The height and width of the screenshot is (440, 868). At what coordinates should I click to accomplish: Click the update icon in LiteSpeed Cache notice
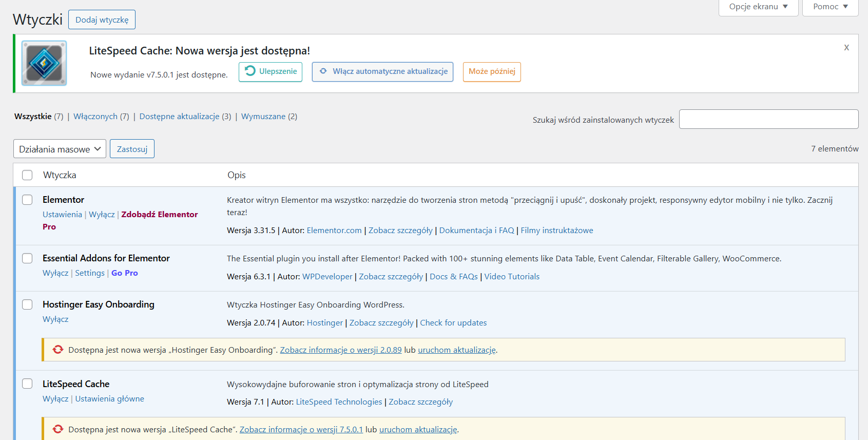click(58, 430)
